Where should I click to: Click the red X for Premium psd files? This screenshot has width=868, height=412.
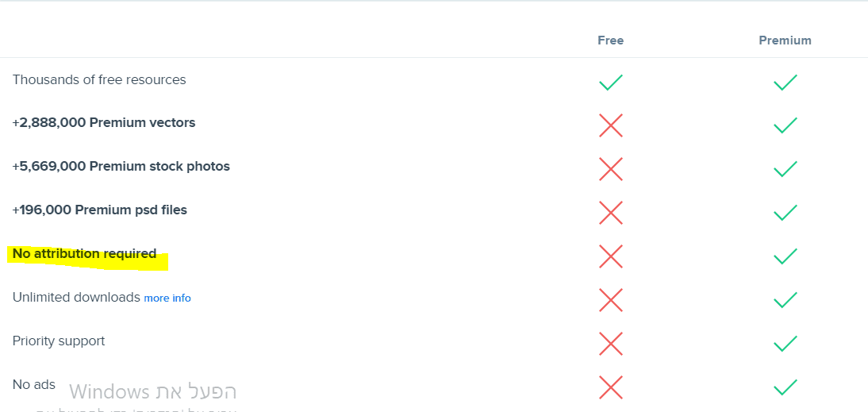[x=610, y=213]
